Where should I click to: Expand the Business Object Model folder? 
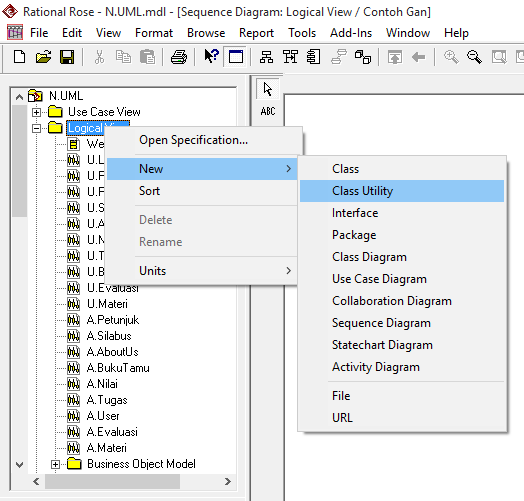coord(55,464)
